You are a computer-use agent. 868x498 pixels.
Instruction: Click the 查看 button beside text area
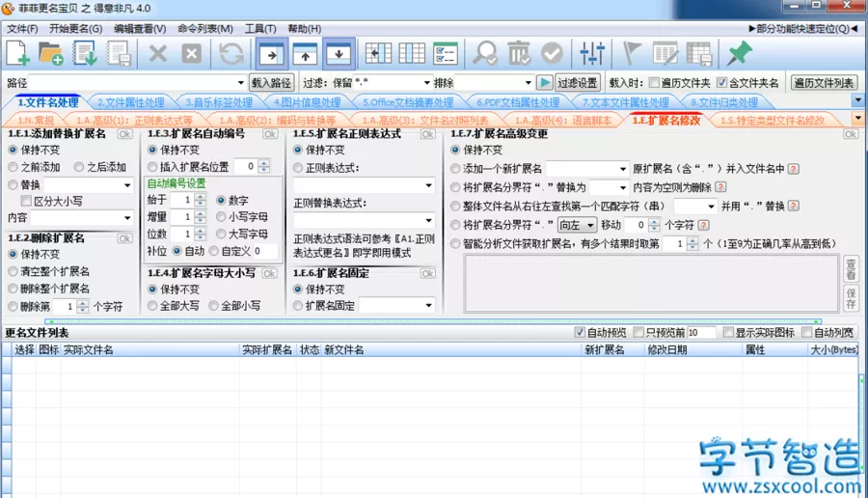[x=851, y=269]
